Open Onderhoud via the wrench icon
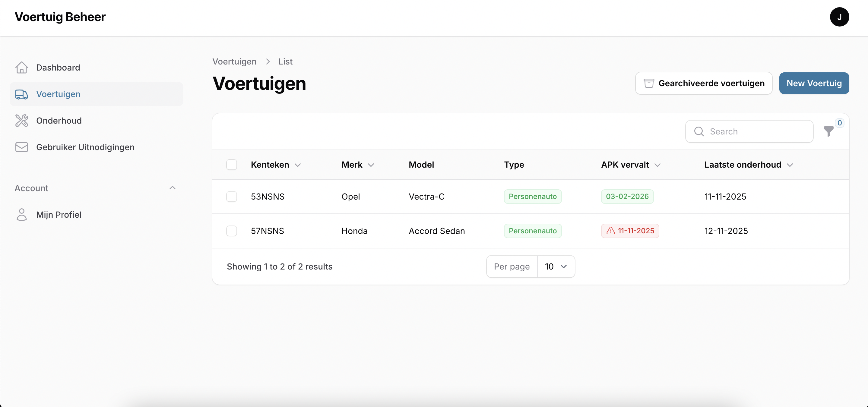This screenshot has height=407, width=868. 22,120
